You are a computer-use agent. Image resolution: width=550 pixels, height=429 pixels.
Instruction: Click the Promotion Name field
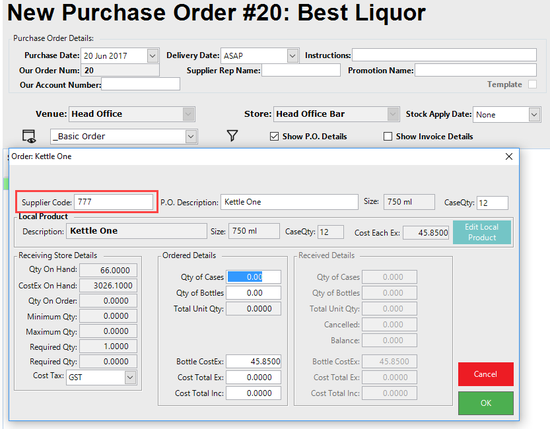[476, 70]
